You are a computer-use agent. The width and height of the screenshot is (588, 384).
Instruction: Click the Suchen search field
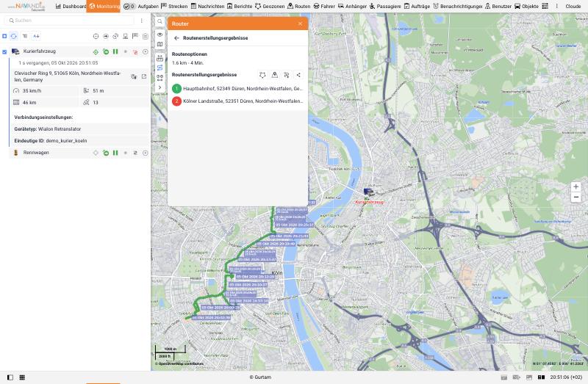[x=70, y=21]
